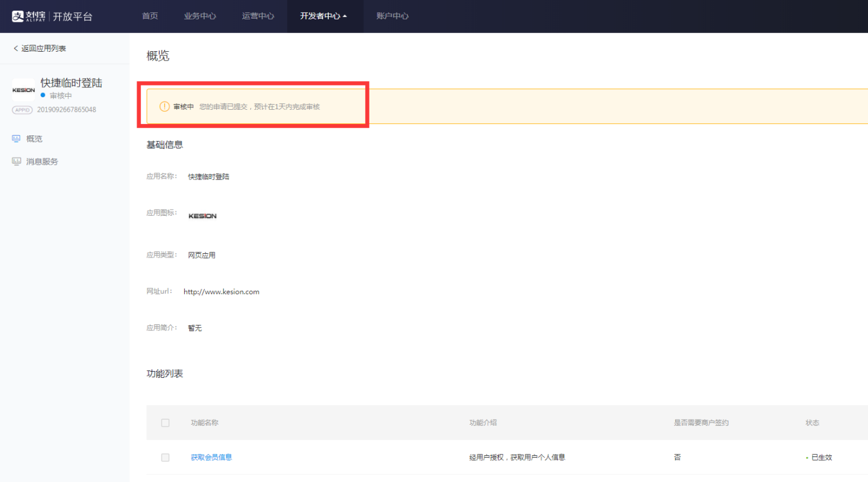Click the warning icon in review banner
The width and height of the screenshot is (868, 482).
click(x=164, y=107)
